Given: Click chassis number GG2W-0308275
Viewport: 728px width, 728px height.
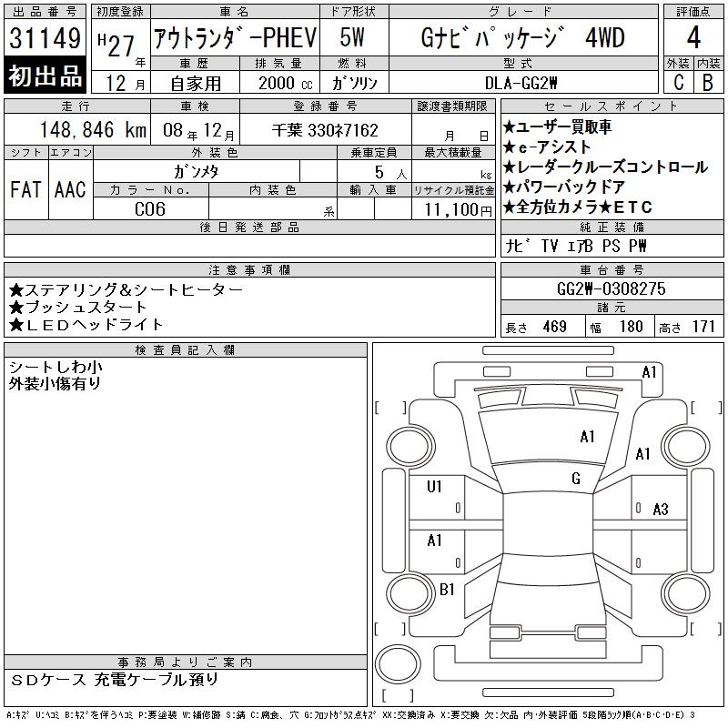Looking at the screenshot, I should click(611, 288).
